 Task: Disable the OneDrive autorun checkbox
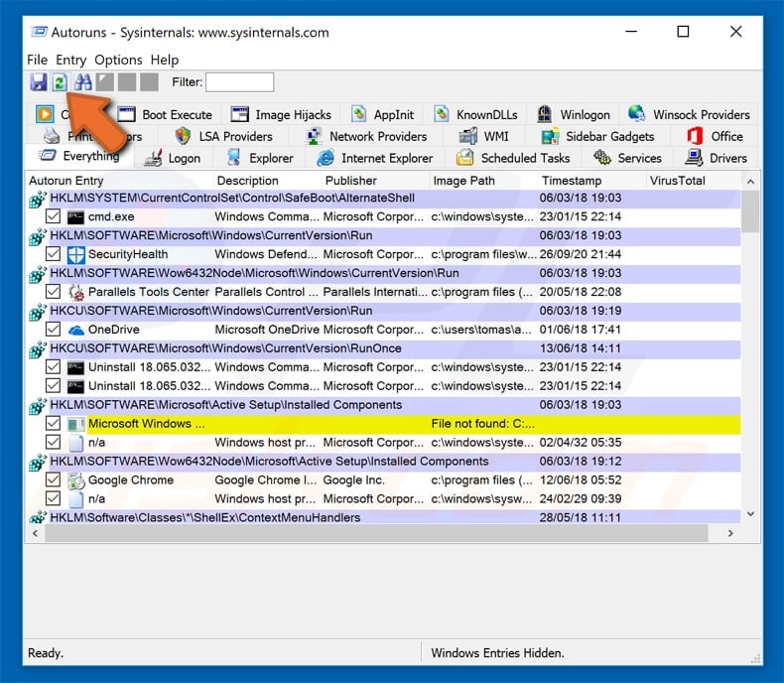tap(53, 330)
